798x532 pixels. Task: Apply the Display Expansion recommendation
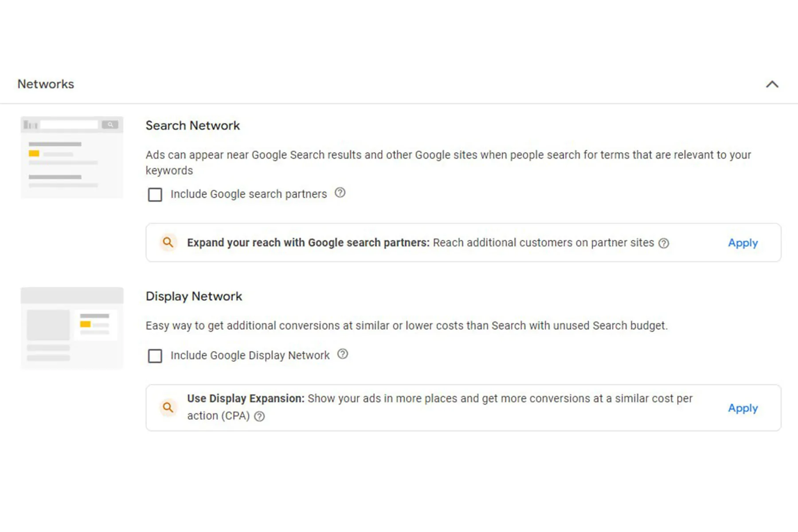coord(743,408)
